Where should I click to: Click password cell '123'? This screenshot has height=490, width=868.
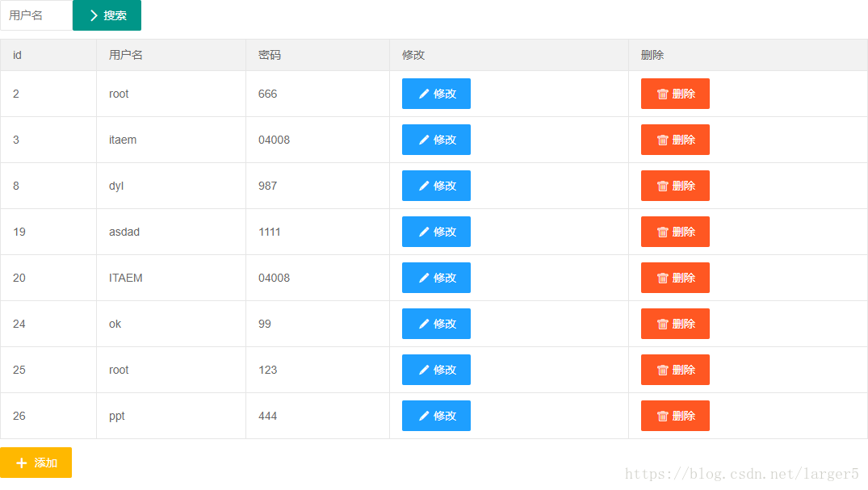point(318,369)
